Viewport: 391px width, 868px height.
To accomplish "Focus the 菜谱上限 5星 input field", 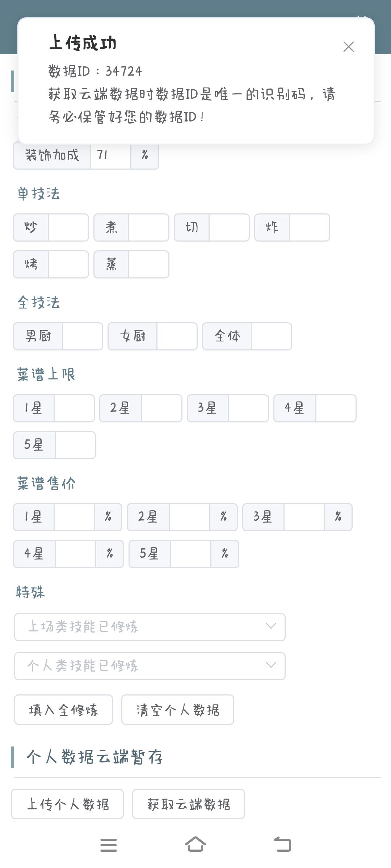I will 75,445.
